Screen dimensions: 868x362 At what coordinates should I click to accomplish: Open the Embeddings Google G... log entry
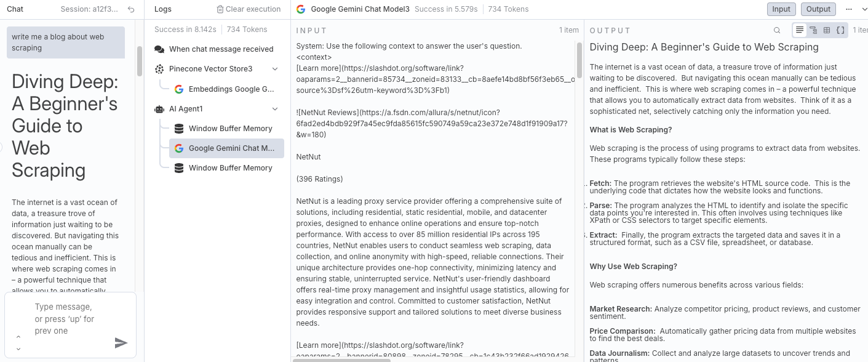click(x=226, y=89)
